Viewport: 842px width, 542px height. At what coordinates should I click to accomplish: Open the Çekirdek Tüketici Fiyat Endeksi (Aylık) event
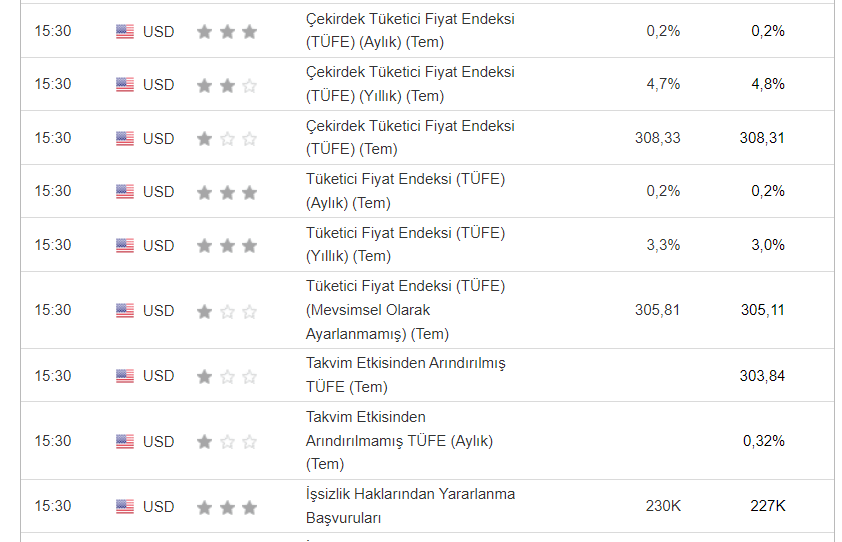click(410, 30)
